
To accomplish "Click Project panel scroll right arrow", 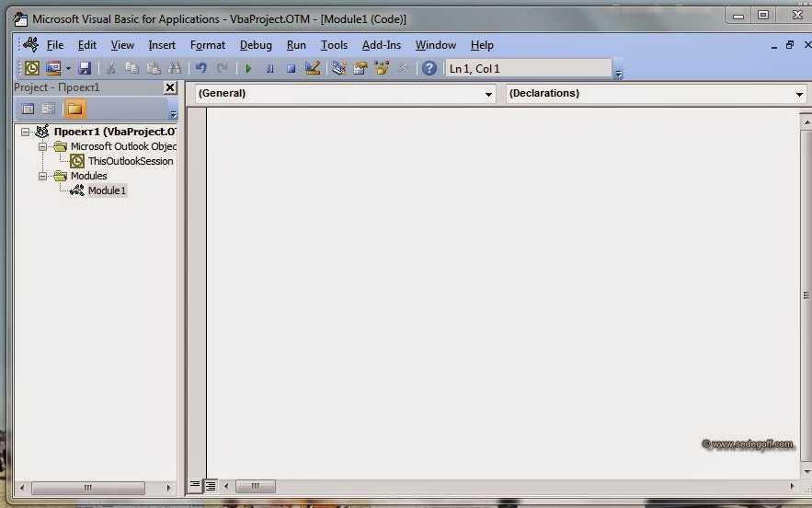I will tap(168, 488).
